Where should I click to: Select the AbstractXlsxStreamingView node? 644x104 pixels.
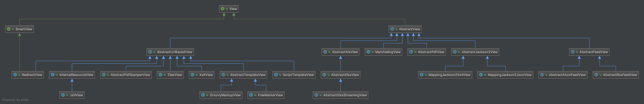coord(341,95)
